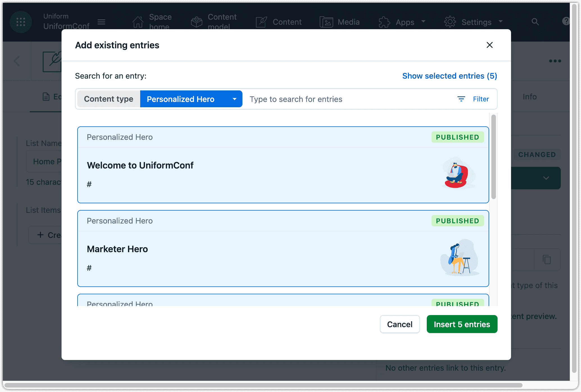Viewport: 581px width, 392px height.
Task: Click the Media image icon
Action: (326, 22)
